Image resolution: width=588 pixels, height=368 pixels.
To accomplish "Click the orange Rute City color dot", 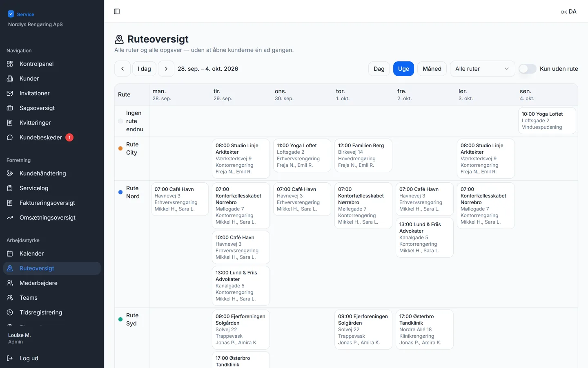I will pos(120,148).
